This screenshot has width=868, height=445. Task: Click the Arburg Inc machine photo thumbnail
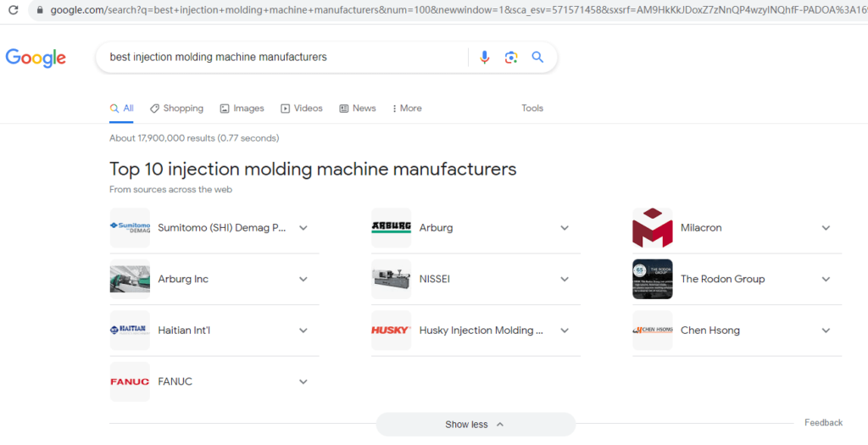[x=130, y=279]
